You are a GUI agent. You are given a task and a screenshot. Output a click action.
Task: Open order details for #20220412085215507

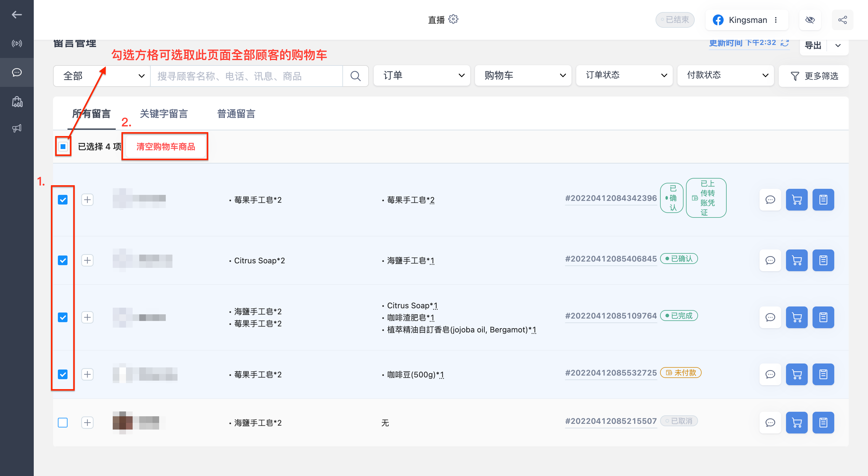coord(823,423)
